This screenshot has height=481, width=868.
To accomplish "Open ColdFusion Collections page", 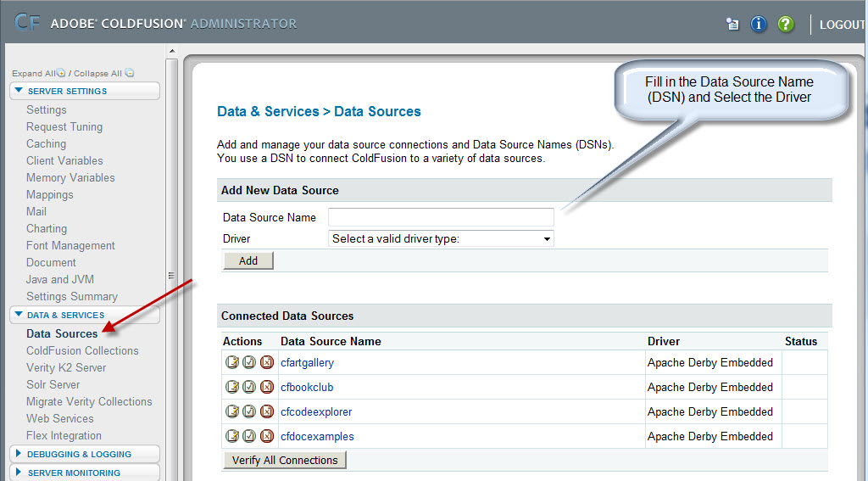I will 82,350.
